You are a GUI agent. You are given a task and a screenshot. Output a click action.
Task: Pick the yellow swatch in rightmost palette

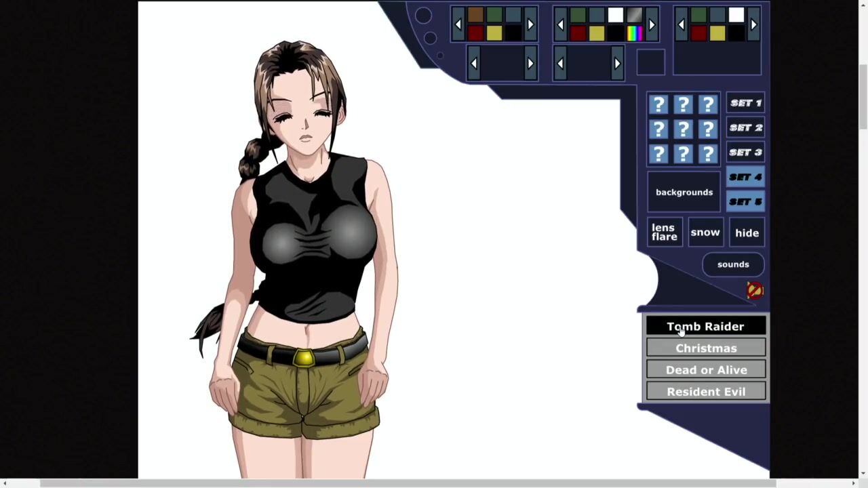click(717, 33)
